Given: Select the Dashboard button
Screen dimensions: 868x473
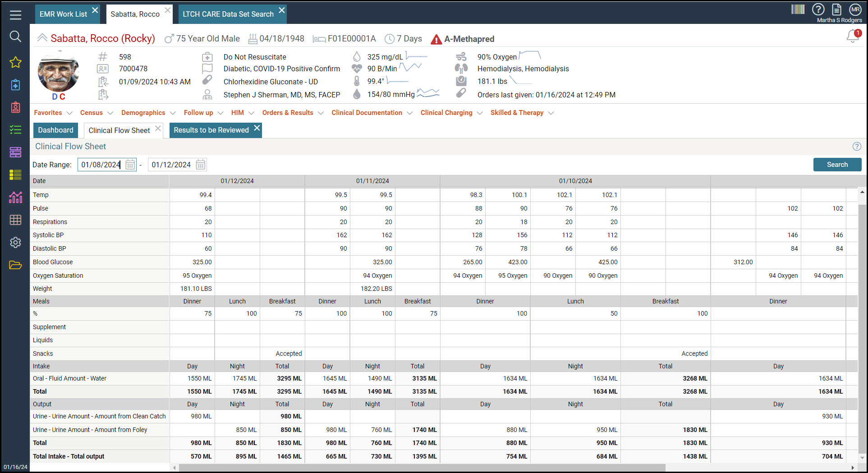Looking at the screenshot, I should 55,130.
